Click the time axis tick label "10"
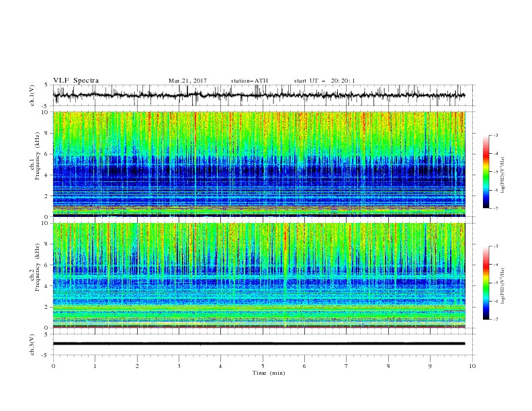The height and width of the screenshot is (411, 532). (472, 366)
